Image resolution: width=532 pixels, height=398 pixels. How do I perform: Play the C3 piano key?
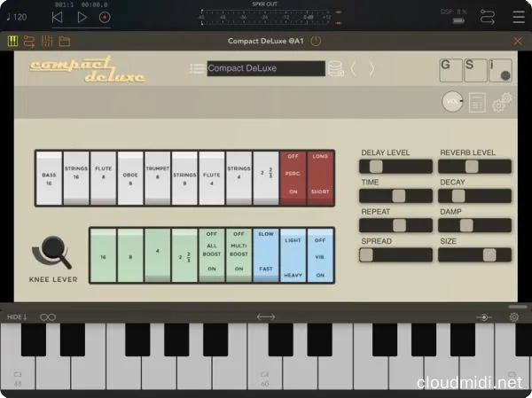(18, 373)
